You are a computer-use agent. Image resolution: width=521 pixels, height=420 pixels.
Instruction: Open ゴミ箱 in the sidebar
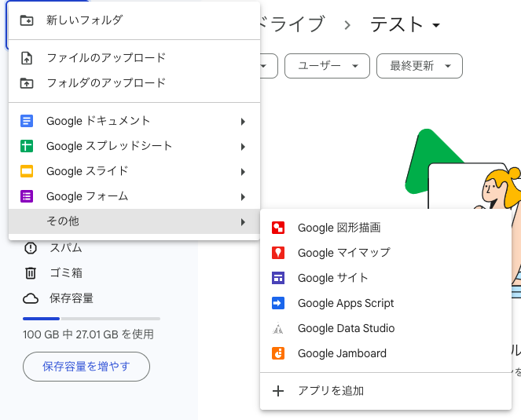coord(66,273)
